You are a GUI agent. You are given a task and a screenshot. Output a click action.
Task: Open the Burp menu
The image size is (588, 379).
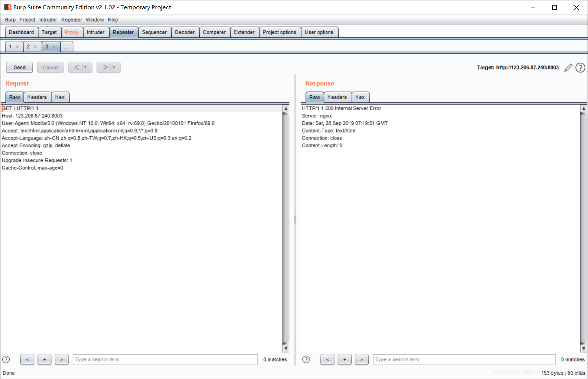coord(10,20)
